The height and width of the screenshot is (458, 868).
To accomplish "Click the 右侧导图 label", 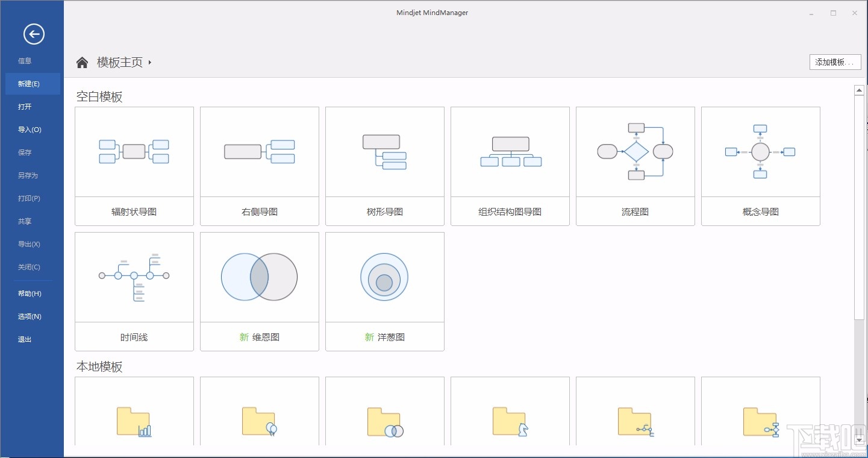I will pos(259,212).
